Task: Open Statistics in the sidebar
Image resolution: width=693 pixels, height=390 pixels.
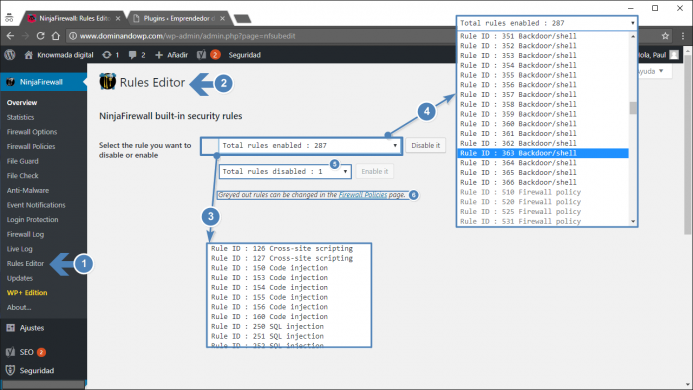Action: point(20,117)
